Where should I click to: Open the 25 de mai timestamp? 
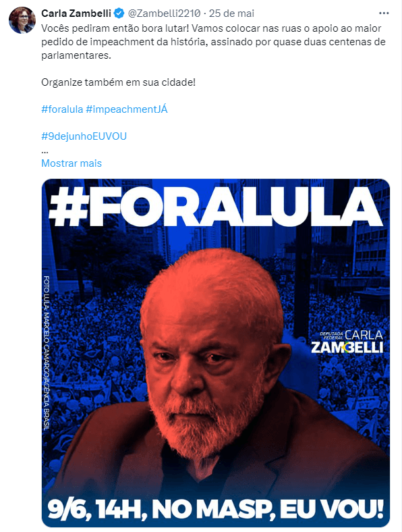point(231,14)
